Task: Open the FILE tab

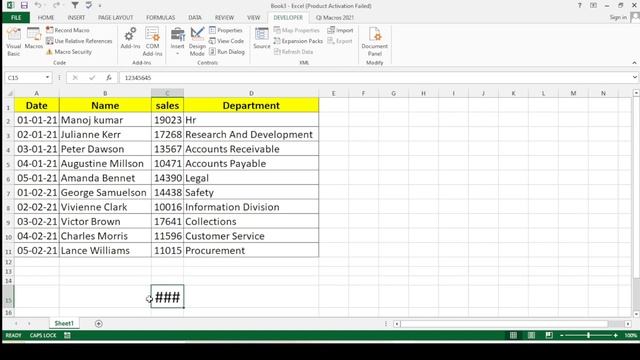Action: pyautogui.click(x=16, y=18)
